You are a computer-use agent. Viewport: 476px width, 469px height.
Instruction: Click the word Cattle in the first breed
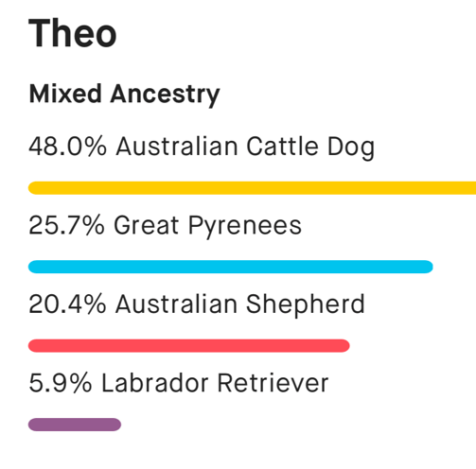click(282, 147)
